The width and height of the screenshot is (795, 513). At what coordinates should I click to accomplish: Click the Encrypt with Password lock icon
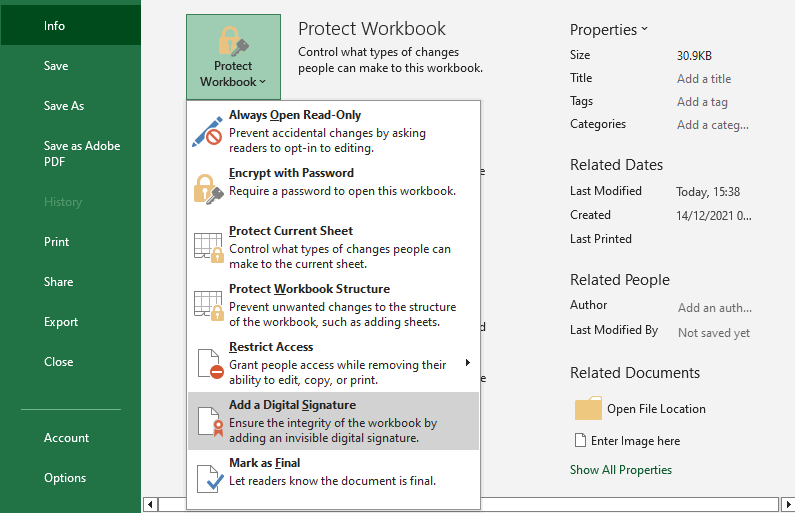[207, 188]
